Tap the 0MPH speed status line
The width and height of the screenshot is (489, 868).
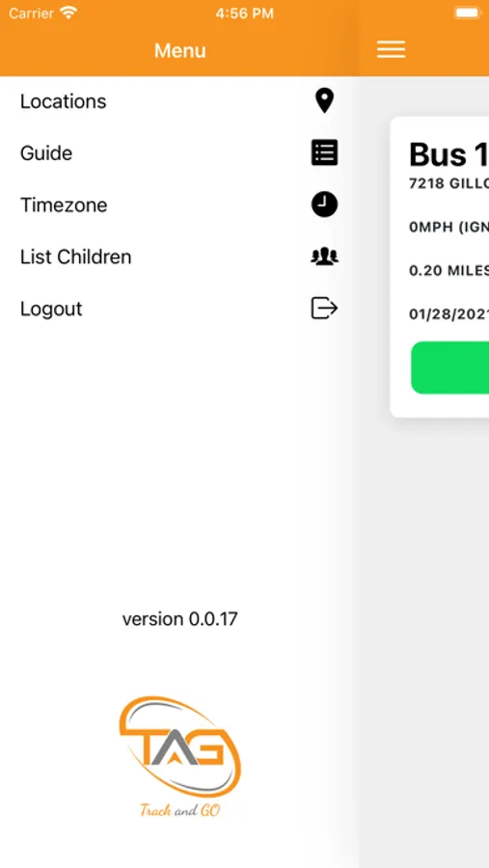coord(448,227)
